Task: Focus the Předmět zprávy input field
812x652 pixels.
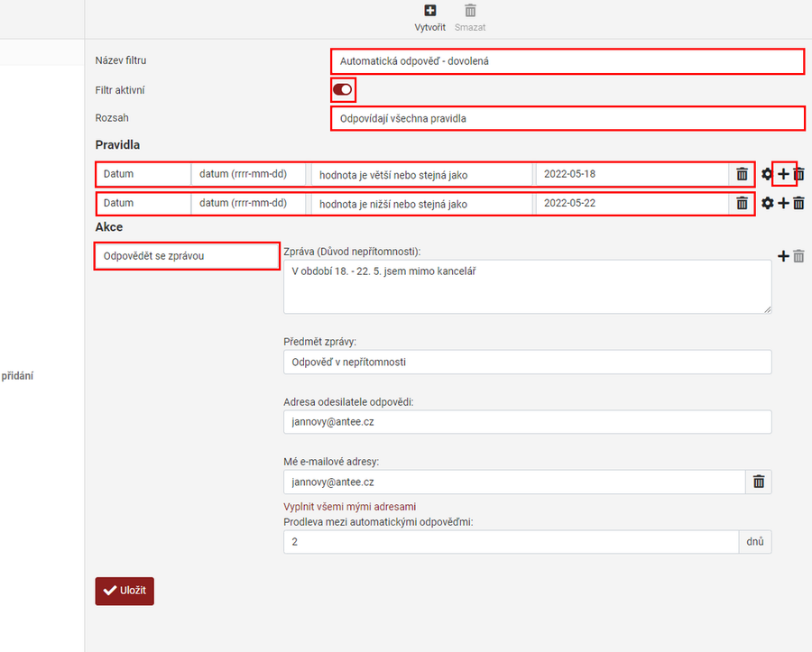Action: (x=527, y=362)
